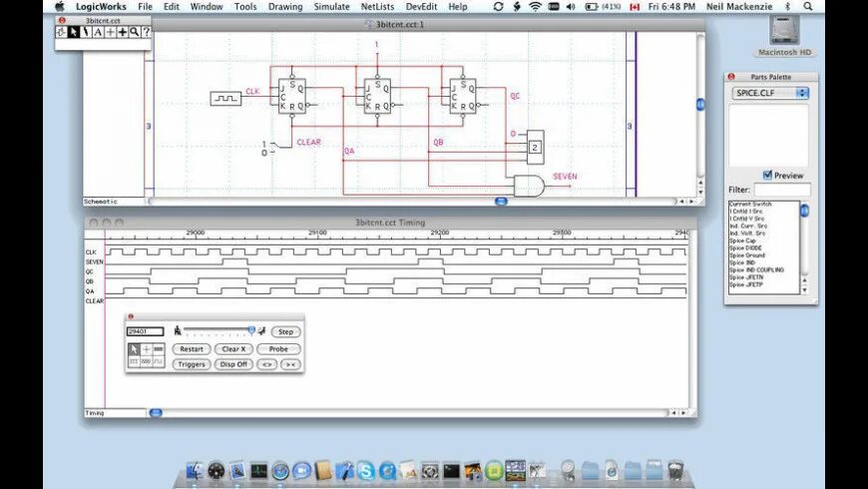Click the '><' zoom-out timing button

pos(290,364)
